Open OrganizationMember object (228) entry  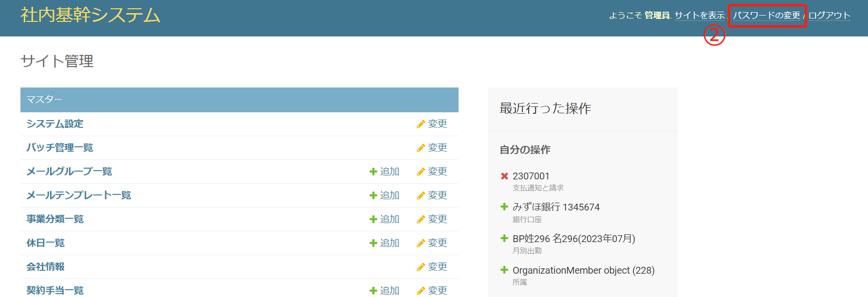[x=583, y=270]
